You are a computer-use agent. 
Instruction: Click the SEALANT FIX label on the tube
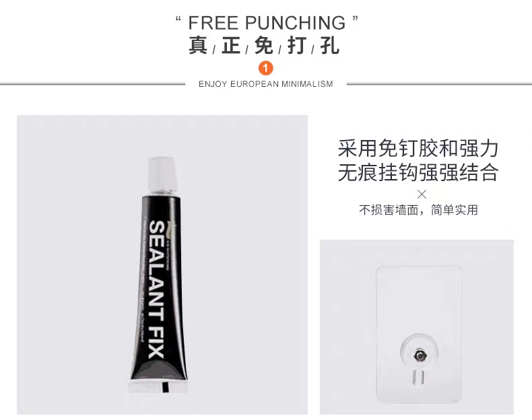coord(157,289)
